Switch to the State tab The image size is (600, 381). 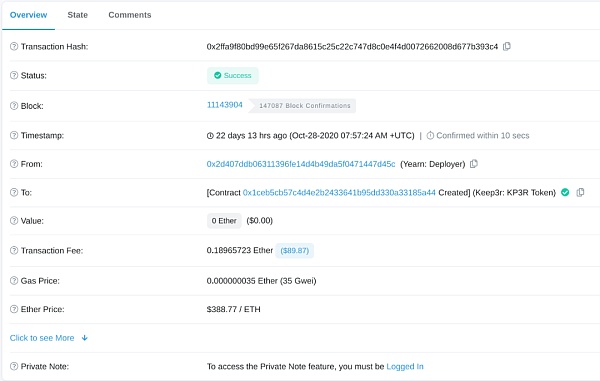pyautogui.click(x=77, y=15)
